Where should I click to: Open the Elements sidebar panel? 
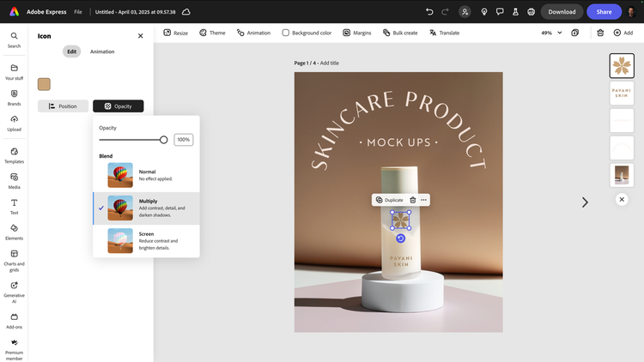coord(14,231)
